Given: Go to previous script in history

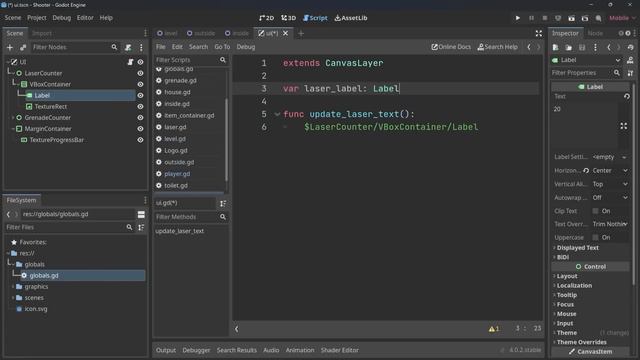Looking at the screenshot, I should (x=529, y=47).
